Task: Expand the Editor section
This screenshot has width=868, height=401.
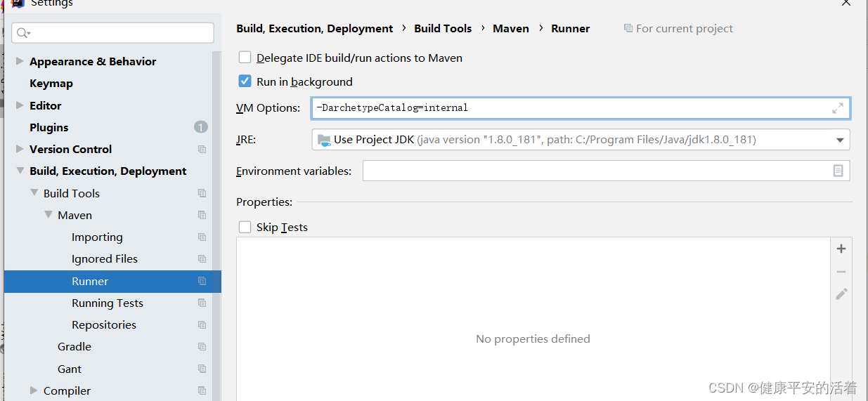Action: [x=20, y=105]
